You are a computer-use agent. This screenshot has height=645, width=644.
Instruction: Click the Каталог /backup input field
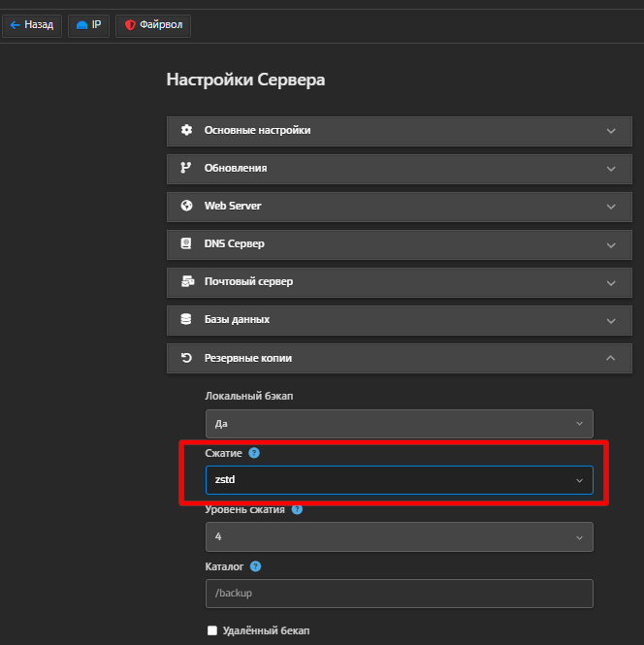click(399, 593)
